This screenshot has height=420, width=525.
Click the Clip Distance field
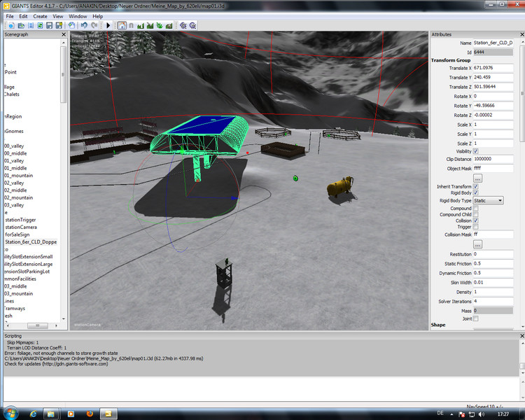tap(493, 159)
